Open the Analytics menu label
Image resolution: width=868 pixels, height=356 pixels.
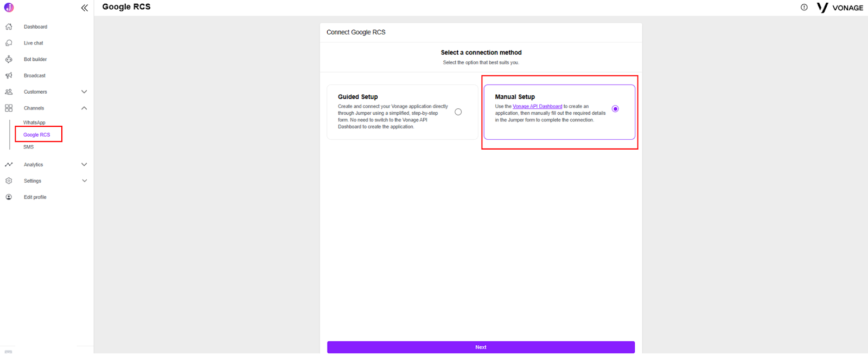pyautogui.click(x=33, y=164)
